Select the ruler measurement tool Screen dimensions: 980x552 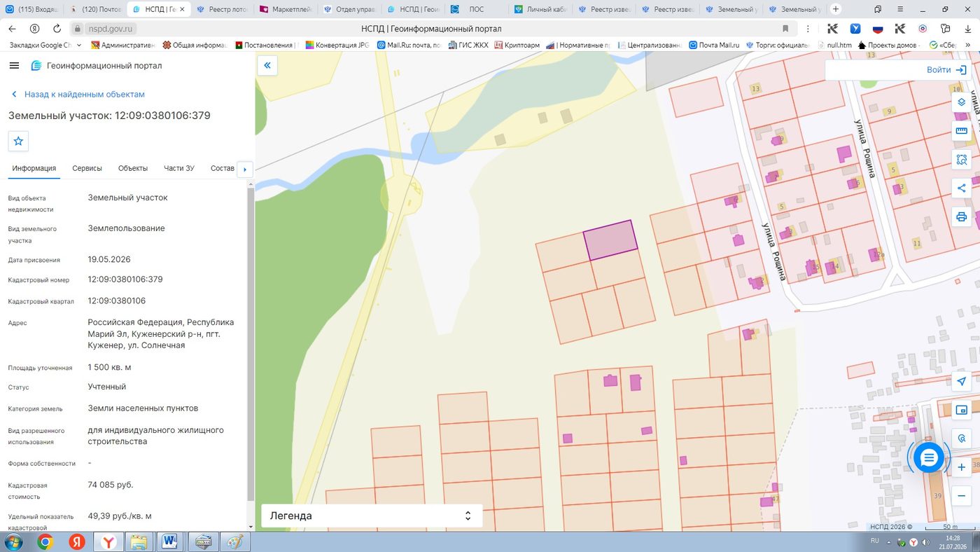962,130
